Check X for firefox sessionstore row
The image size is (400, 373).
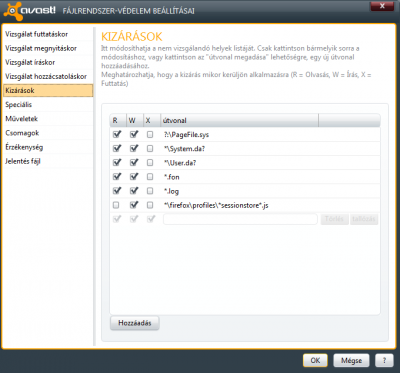[150, 205]
